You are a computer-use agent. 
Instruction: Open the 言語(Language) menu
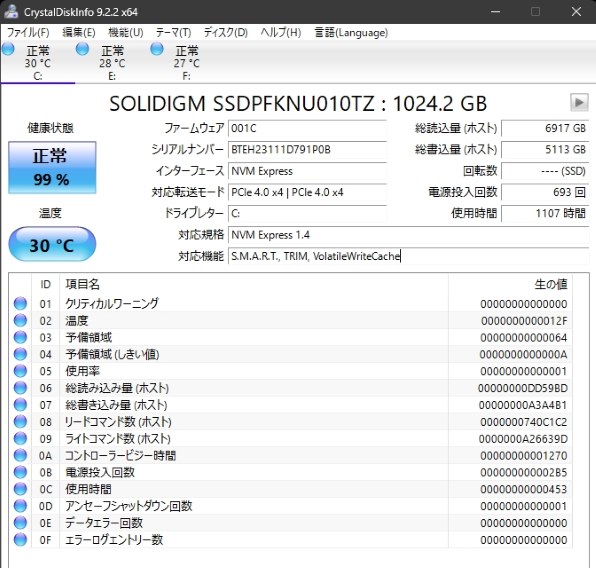click(351, 32)
